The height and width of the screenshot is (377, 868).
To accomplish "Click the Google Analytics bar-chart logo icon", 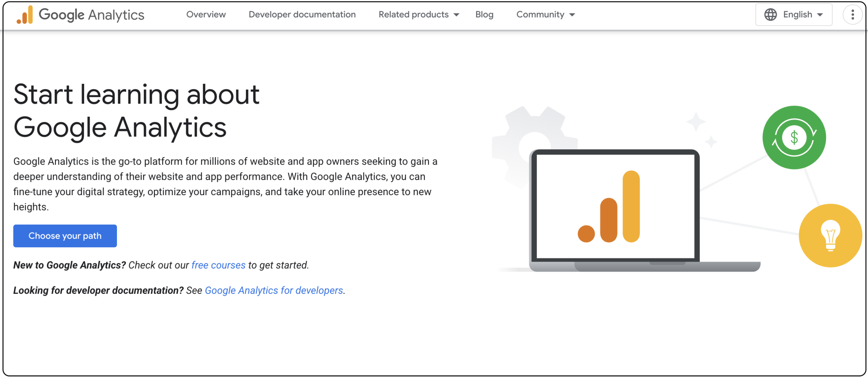I will coord(25,15).
